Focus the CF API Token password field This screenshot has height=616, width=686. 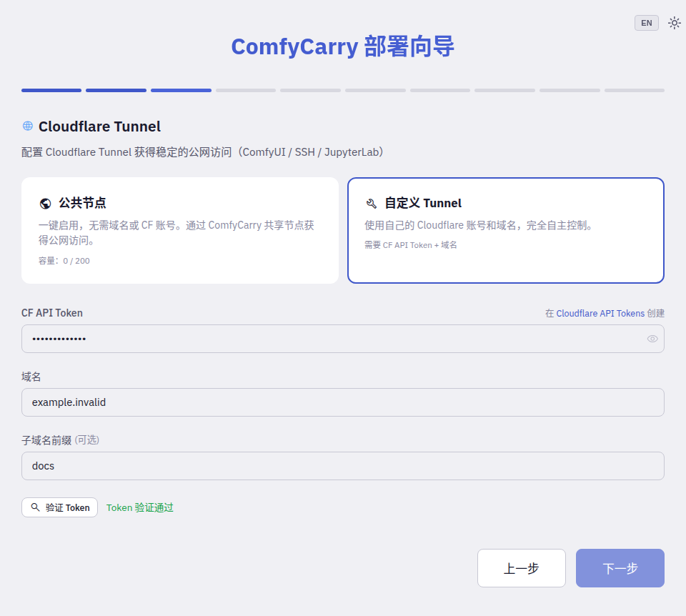coord(342,339)
